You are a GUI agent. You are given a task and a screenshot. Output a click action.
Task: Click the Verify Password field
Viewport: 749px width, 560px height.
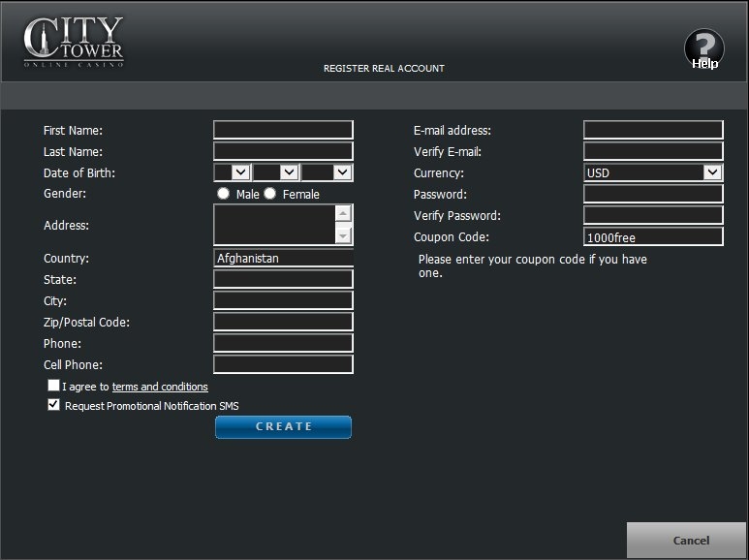[653, 215]
